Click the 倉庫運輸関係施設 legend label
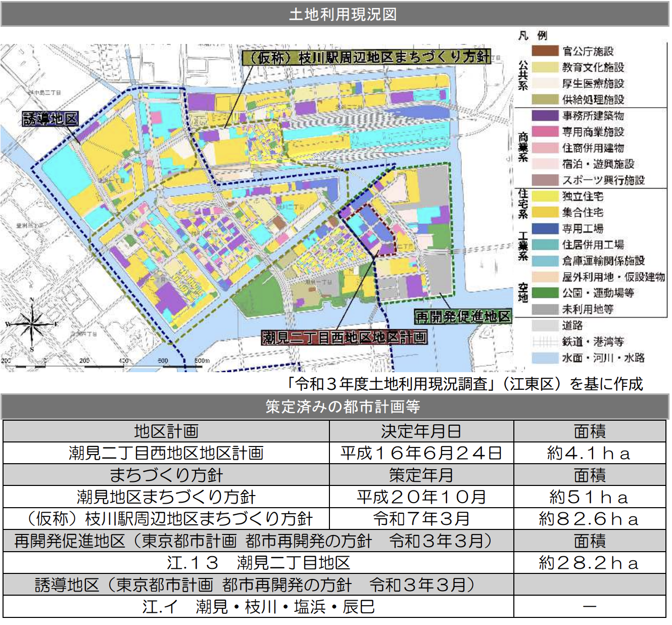This screenshot has width=672, height=625. coord(603,261)
